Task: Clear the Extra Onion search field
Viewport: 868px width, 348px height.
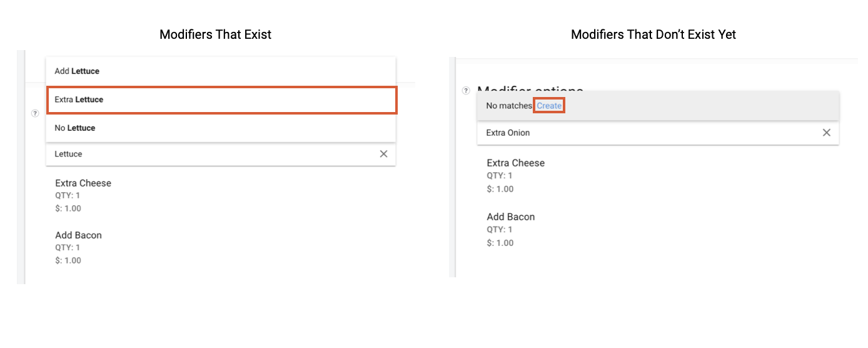Action: click(x=826, y=133)
